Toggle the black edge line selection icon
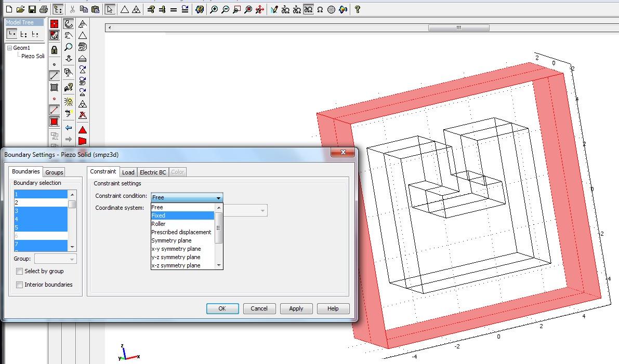 click(x=55, y=76)
